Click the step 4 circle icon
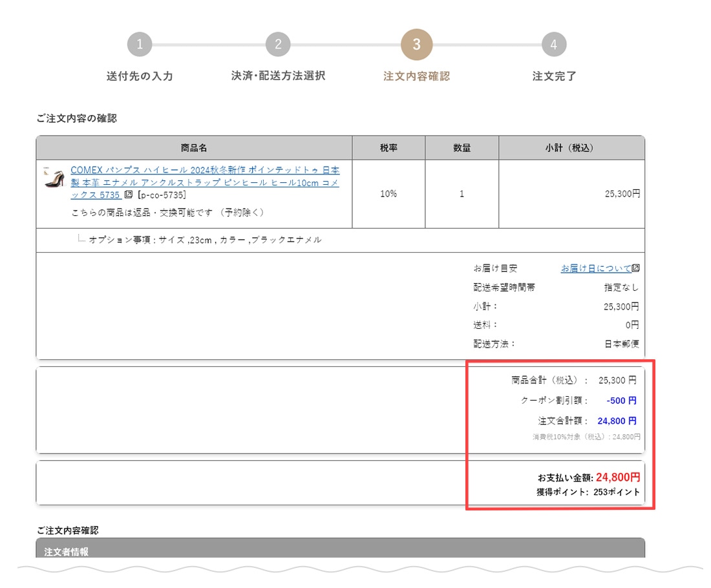Viewport: 711px width, 588px height. (554, 45)
